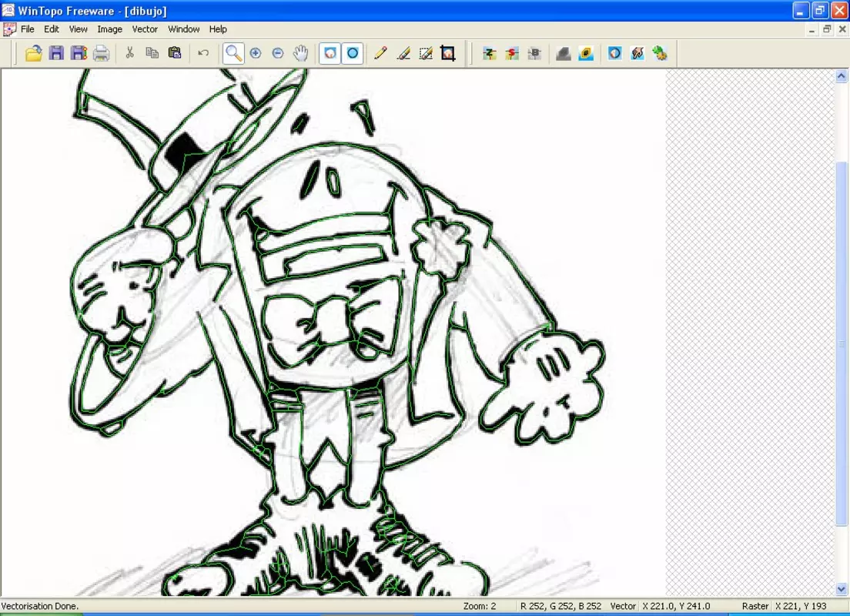The width and height of the screenshot is (850, 616).
Task: Close the inner dibujo document window
Action: (842, 29)
